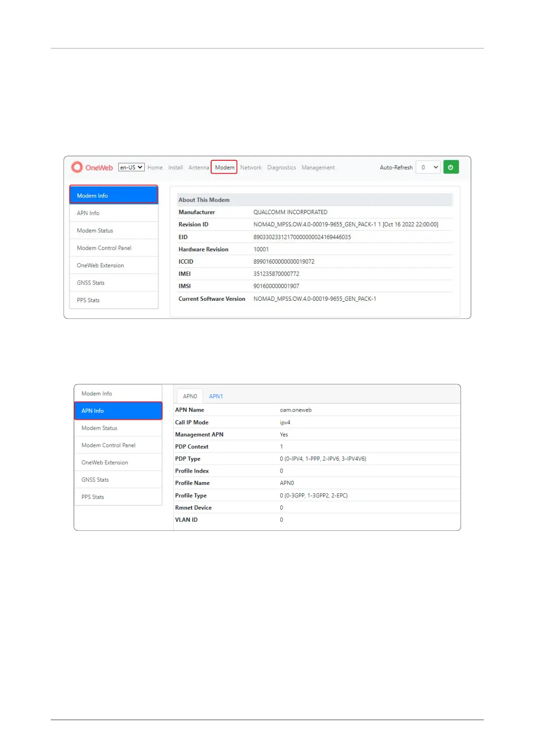
Task: Click the PDP Context value 1
Action: (x=282, y=447)
